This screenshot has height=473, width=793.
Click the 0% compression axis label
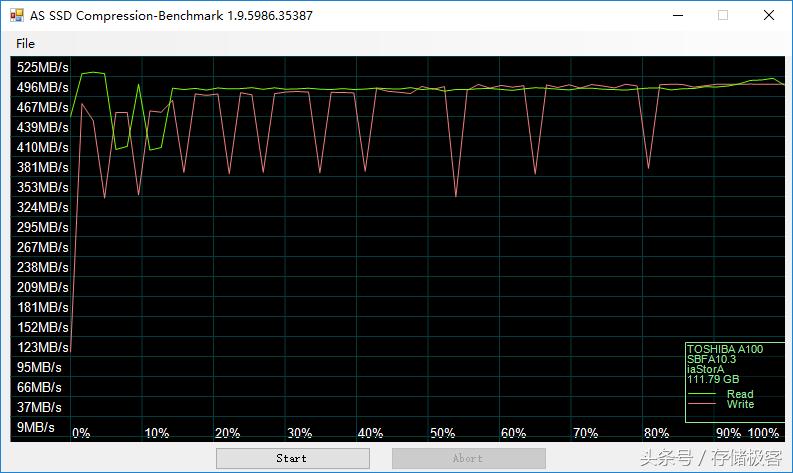81,434
